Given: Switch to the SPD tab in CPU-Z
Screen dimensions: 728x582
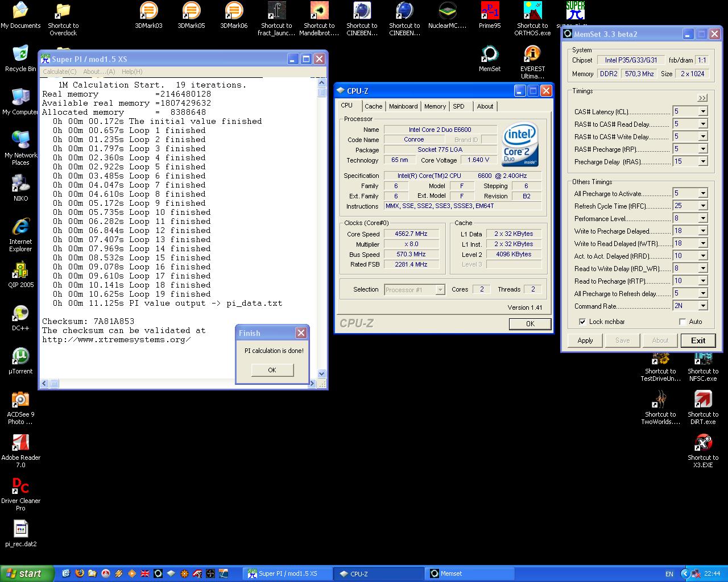Looking at the screenshot, I should click(459, 106).
